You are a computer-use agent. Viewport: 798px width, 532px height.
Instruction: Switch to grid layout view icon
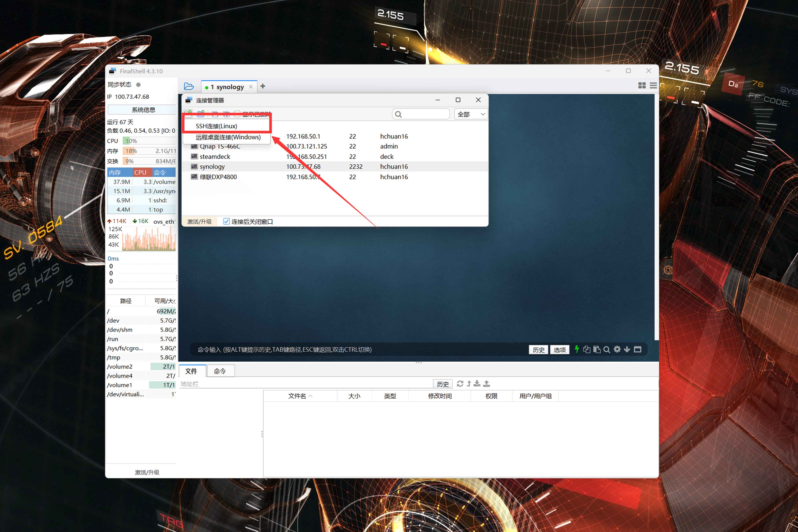(642, 86)
